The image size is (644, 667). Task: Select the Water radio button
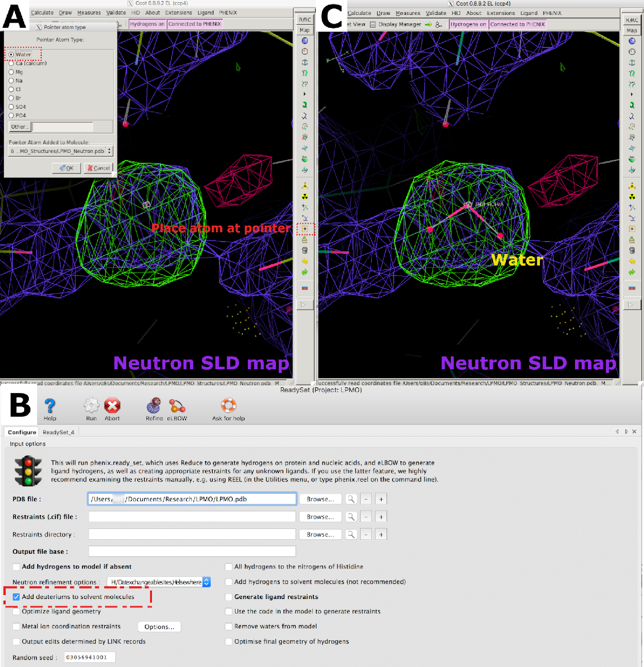[11, 55]
